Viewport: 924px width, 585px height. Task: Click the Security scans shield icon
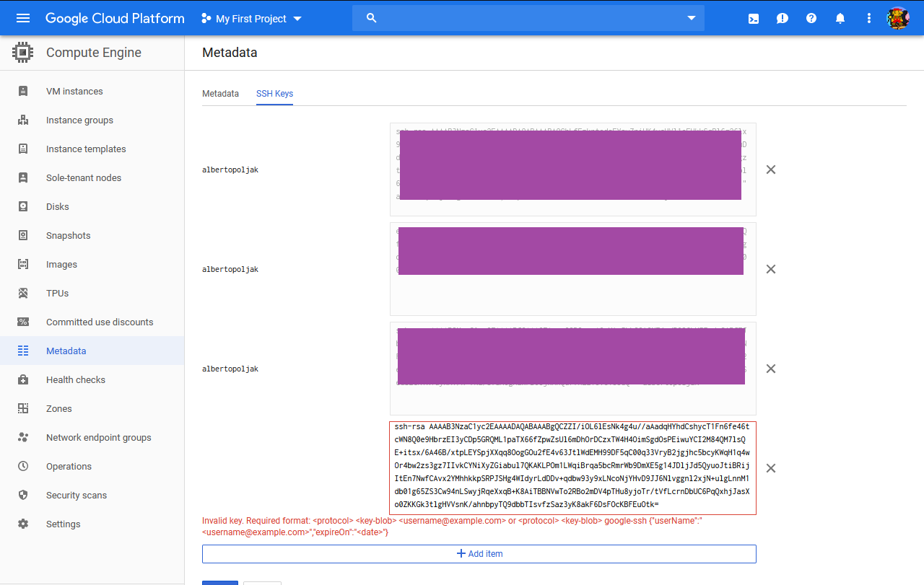point(23,496)
